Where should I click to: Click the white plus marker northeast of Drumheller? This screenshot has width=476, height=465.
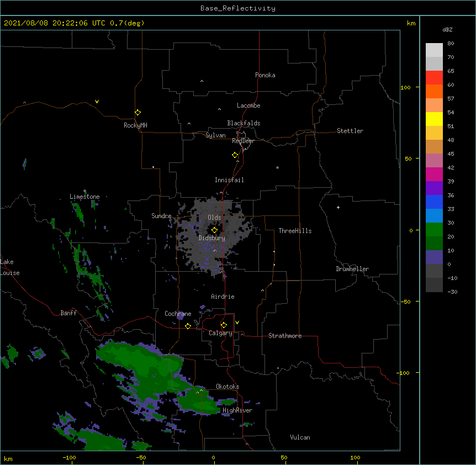coord(338,207)
